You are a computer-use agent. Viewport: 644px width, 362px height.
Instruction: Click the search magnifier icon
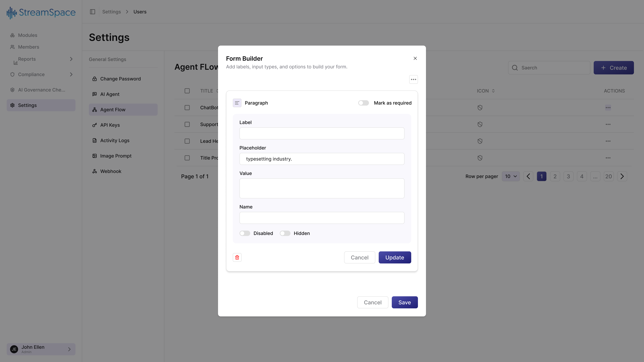point(515,68)
